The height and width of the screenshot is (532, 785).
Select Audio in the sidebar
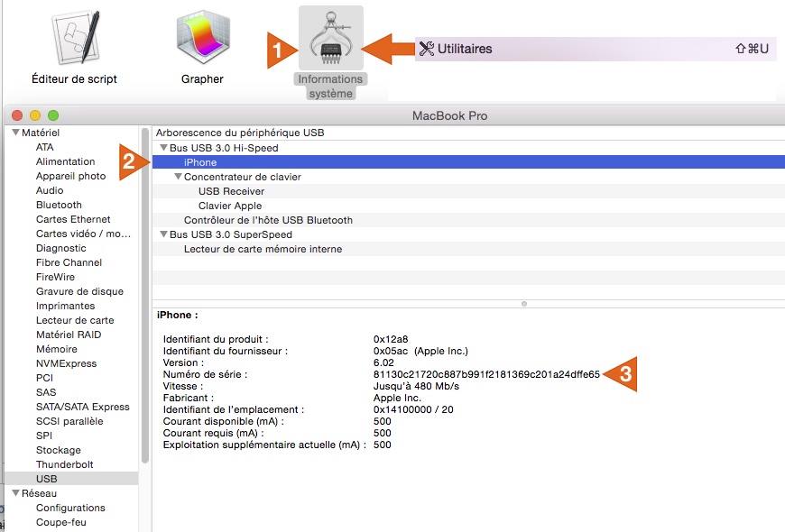[50, 190]
